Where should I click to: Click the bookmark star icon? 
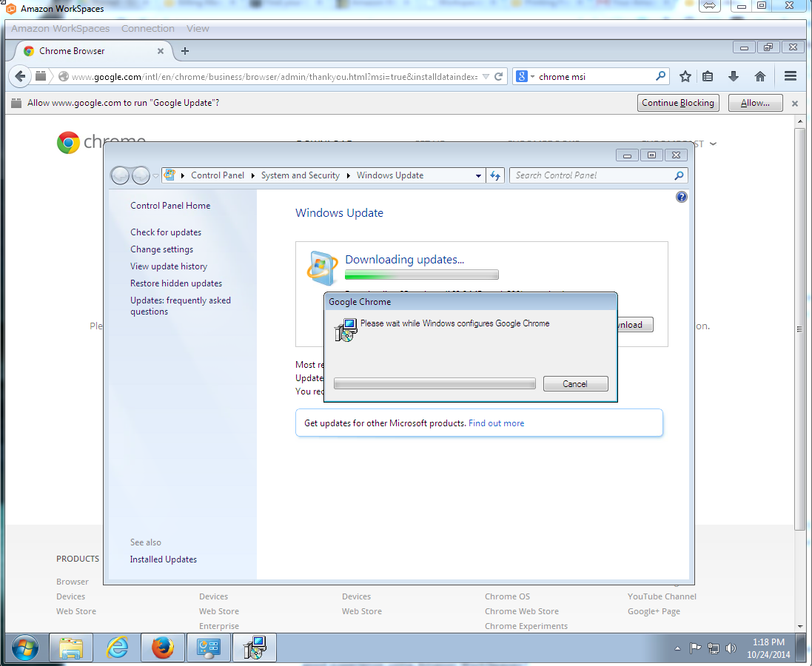coord(685,77)
